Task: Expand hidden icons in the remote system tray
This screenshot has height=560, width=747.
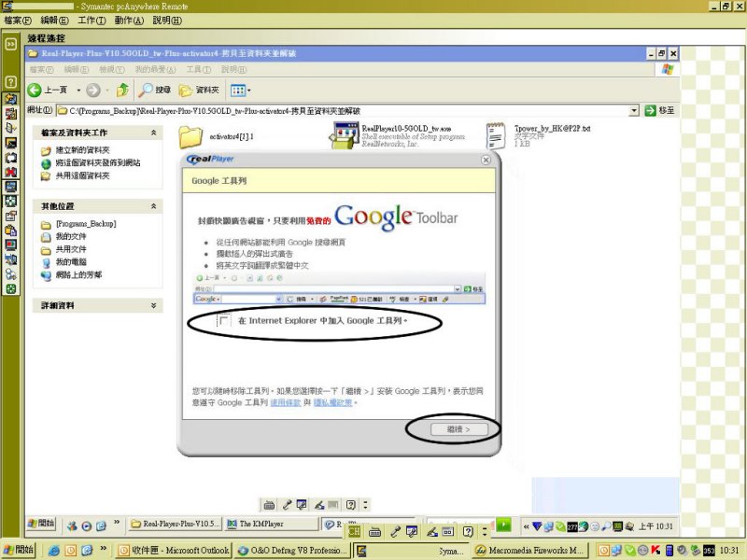Action: click(x=526, y=526)
